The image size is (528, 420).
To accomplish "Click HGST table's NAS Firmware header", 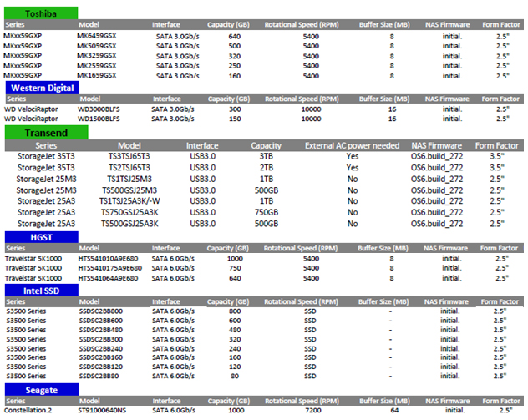I will [445, 248].
